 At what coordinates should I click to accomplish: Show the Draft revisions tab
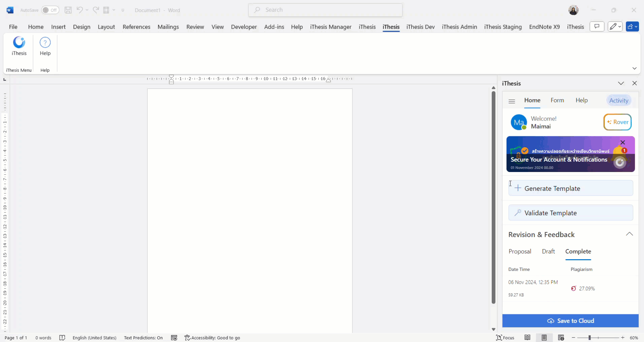[x=548, y=251]
